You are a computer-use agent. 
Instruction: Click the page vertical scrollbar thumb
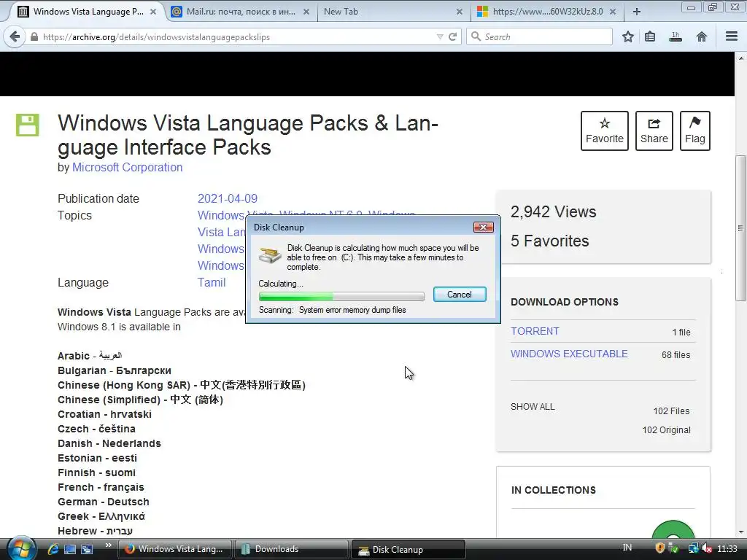(741, 227)
